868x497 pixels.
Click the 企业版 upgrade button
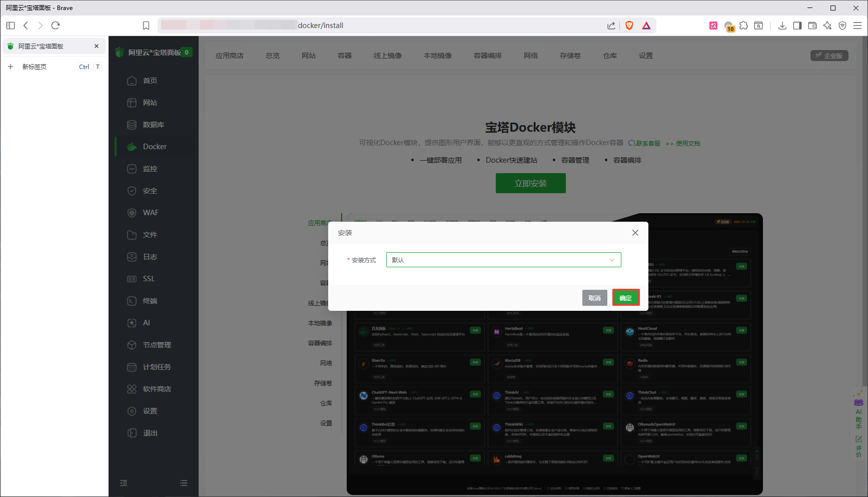829,56
